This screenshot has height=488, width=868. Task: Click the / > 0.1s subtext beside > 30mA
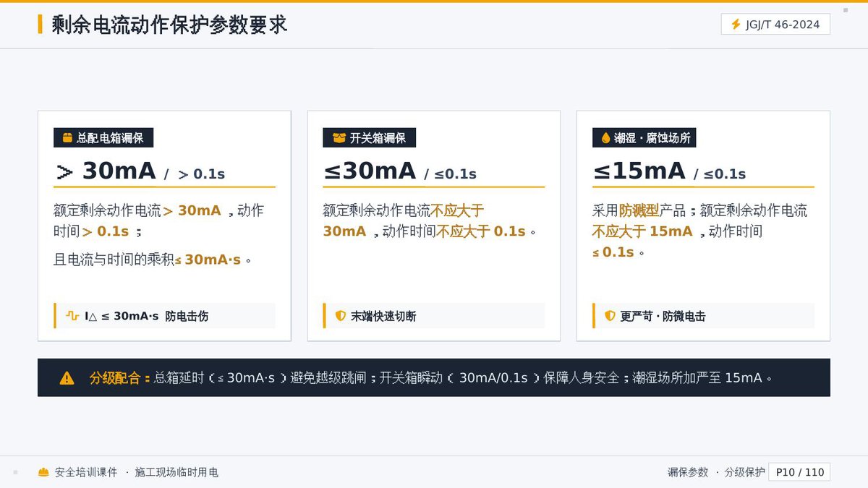195,174
